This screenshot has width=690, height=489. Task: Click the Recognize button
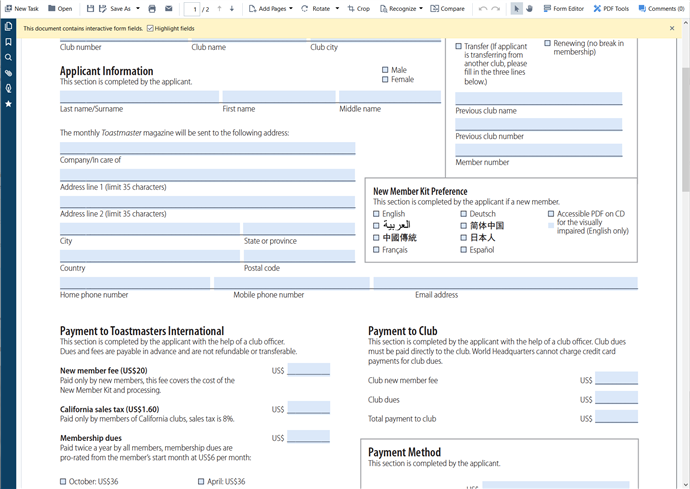tap(398, 8)
